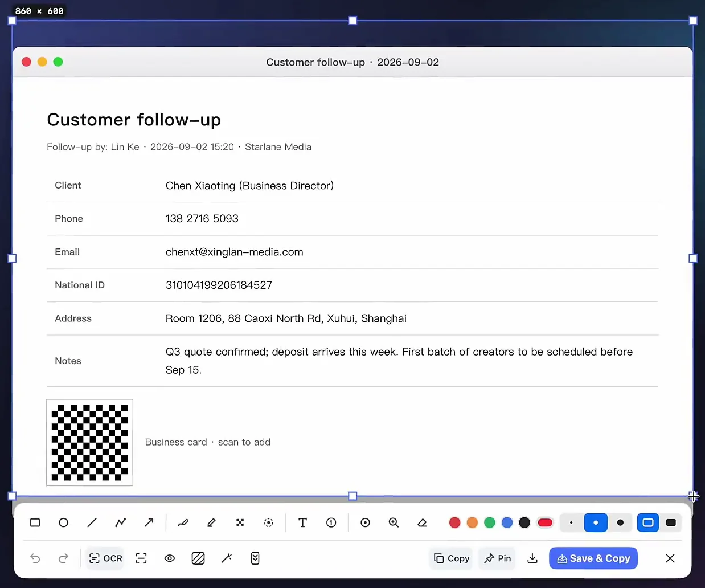Add a numbered step counter marker

(331, 522)
